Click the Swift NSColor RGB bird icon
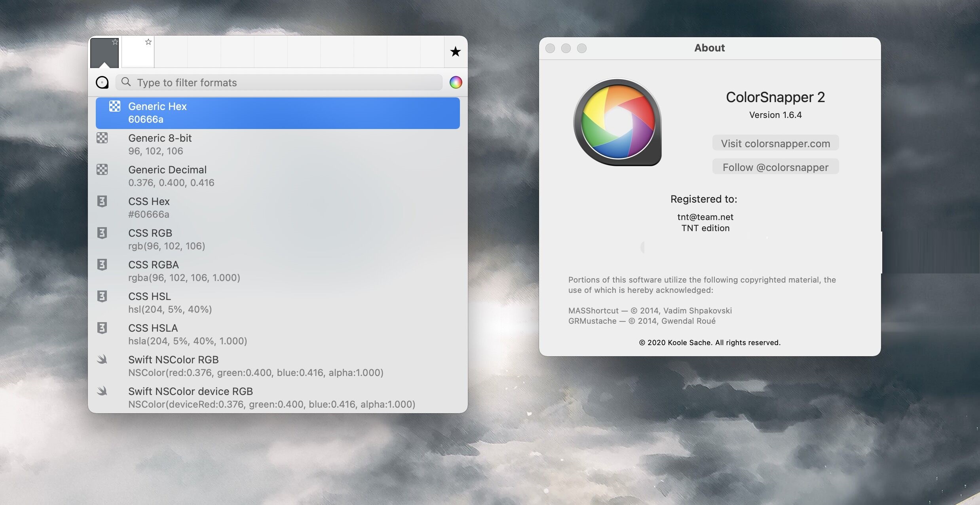Viewport: 980px width, 505px height. coord(102,359)
